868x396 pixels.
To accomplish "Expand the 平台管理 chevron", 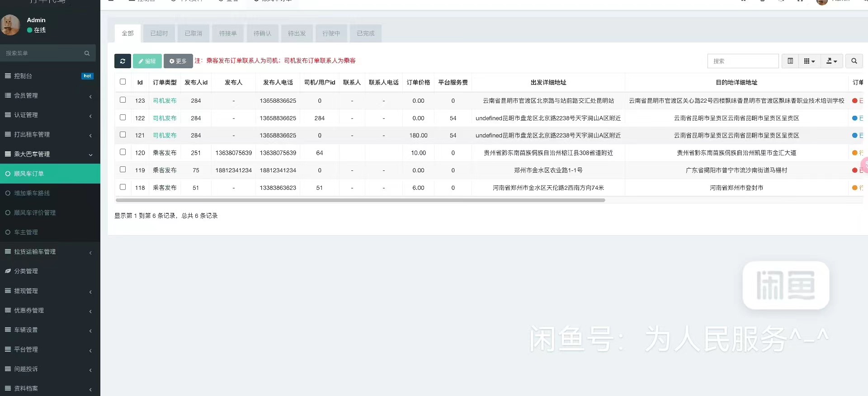I will [x=90, y=350].
